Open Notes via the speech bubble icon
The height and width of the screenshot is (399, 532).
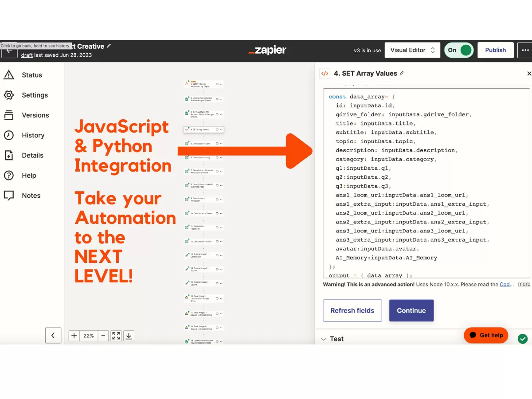point(9,196)
